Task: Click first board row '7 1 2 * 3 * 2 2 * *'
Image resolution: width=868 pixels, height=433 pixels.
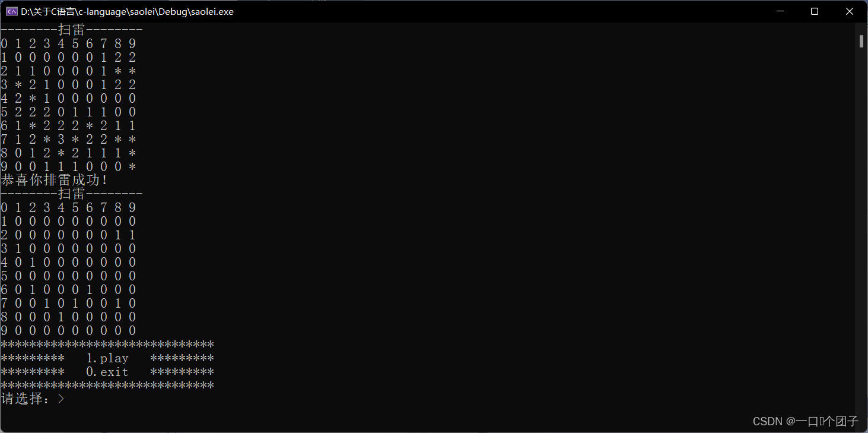Action: [x=69, y=140]
